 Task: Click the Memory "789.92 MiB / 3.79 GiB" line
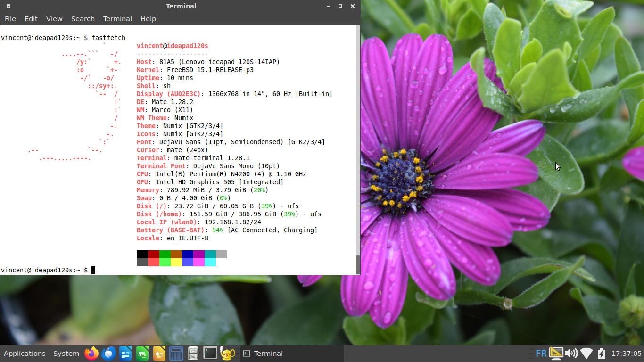pyautogui.click(x=203, y=190)
